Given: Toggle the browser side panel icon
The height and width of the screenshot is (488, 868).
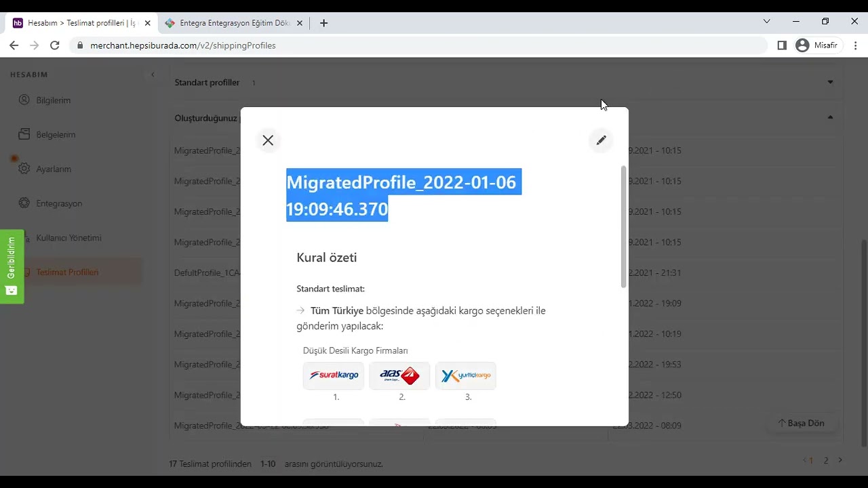Looking at the screenshot, I should 782,45.
